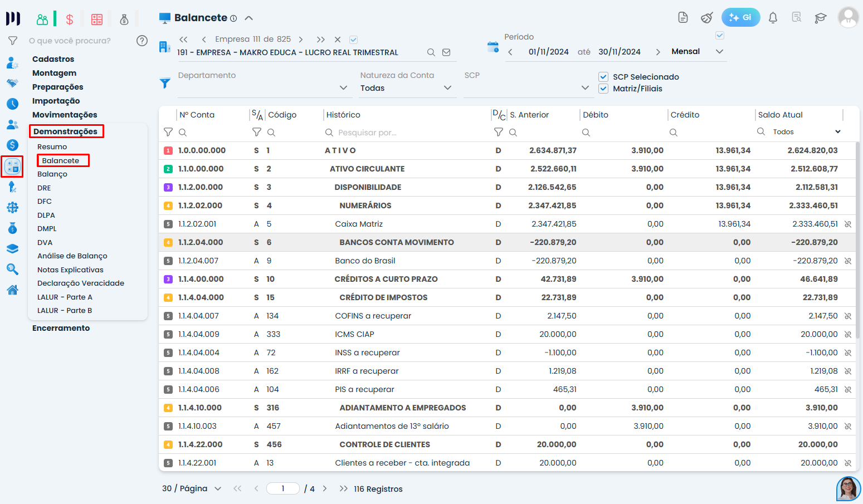Click the Histórico search input field
Screen dimensions: 863x504
tap(407, 133)
